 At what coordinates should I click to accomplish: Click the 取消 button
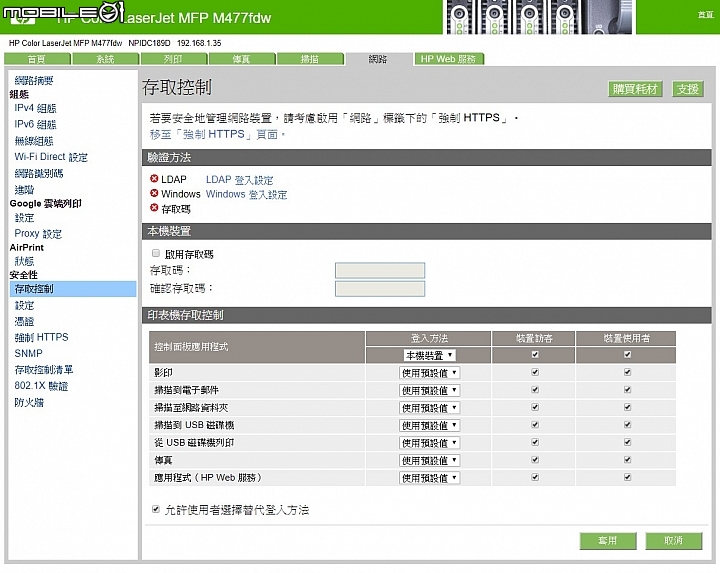pyautogui.click(x=674, y=541)
